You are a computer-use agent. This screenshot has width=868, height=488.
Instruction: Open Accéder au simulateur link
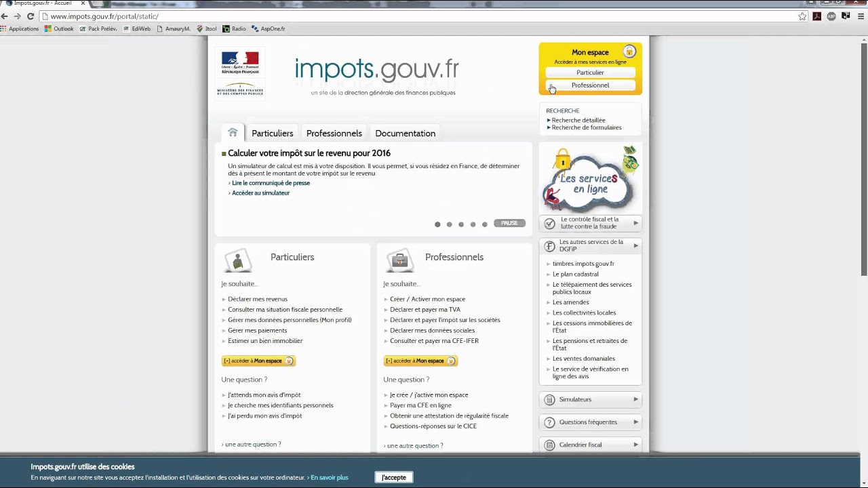260,193
